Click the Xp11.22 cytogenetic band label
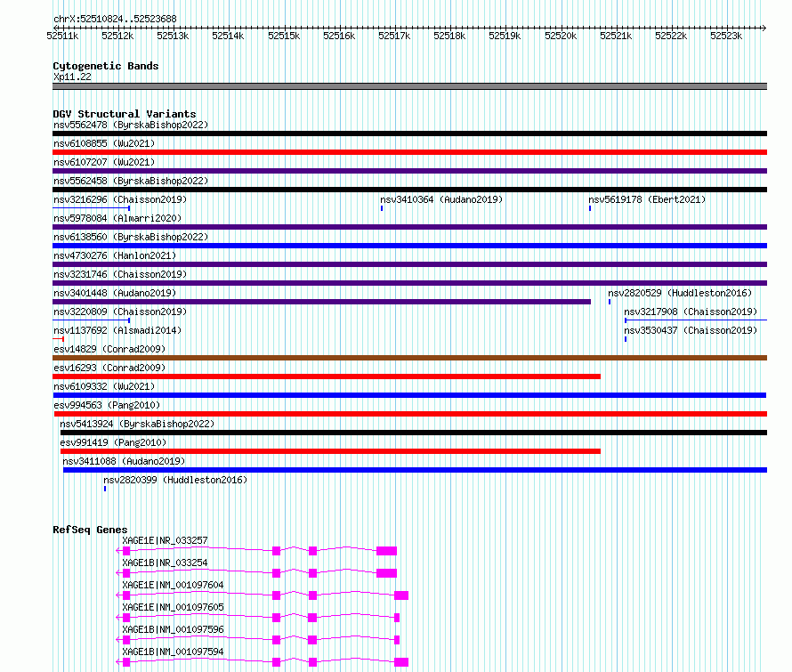This screenshot has height=672, width=792. point(72,77)
